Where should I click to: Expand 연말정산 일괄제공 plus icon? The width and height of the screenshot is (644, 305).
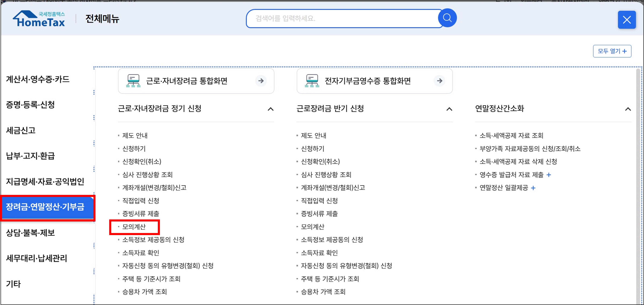(533, 188)
